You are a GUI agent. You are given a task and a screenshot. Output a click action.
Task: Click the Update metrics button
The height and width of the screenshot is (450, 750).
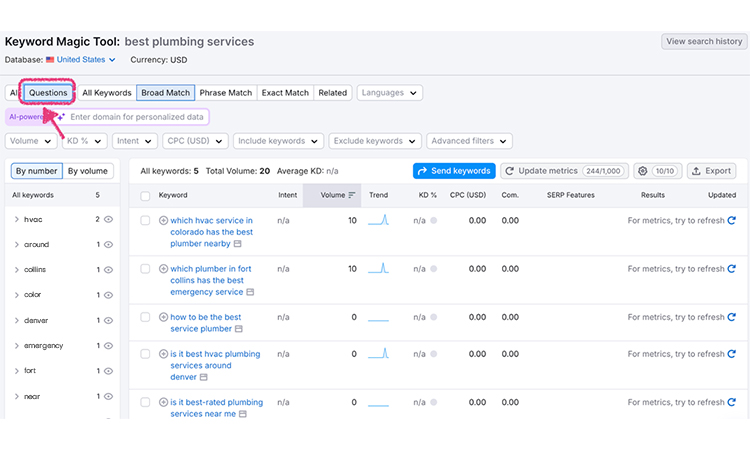(565, 171)
